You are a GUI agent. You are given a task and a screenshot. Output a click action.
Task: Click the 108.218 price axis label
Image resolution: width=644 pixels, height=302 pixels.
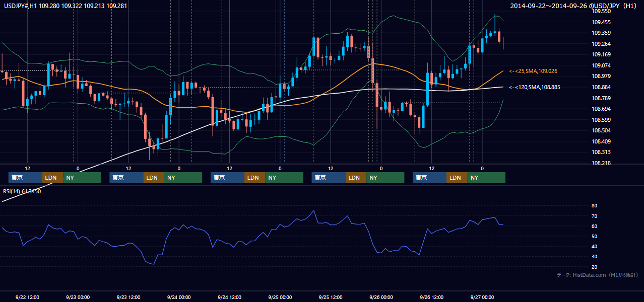click(601, 163)
